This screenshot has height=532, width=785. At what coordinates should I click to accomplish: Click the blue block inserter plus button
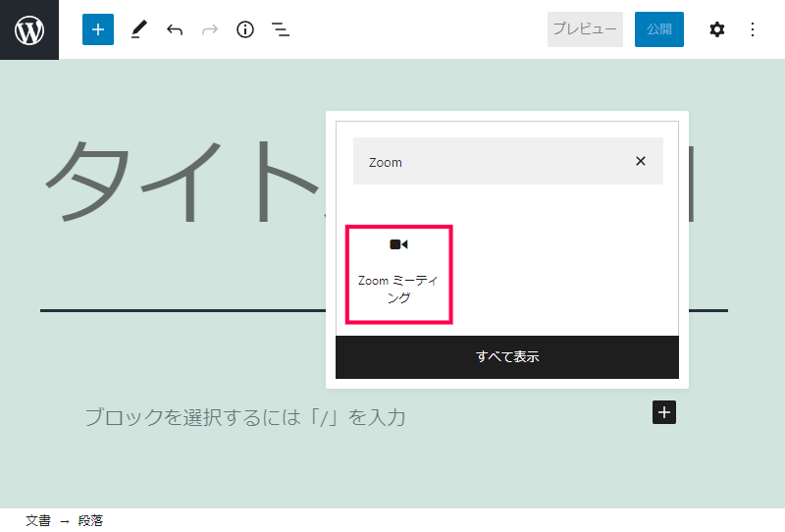98,29
